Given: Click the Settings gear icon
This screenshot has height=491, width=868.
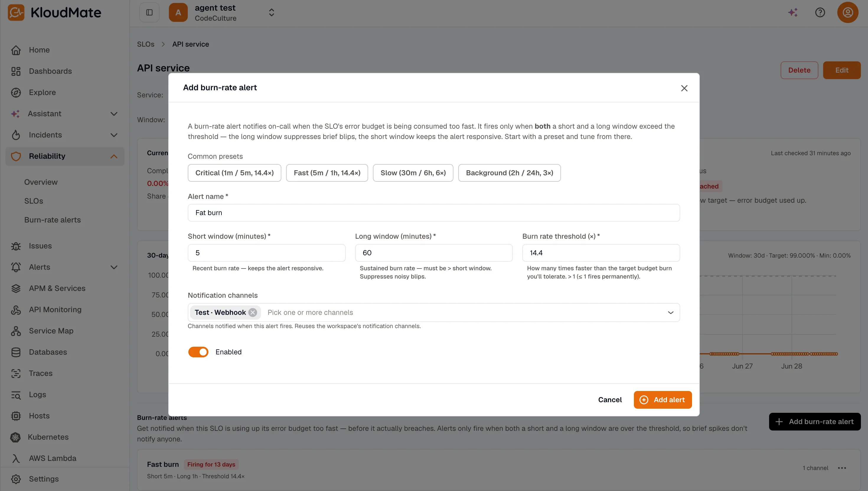Looking at the screenshot, I should pos(16,479).
